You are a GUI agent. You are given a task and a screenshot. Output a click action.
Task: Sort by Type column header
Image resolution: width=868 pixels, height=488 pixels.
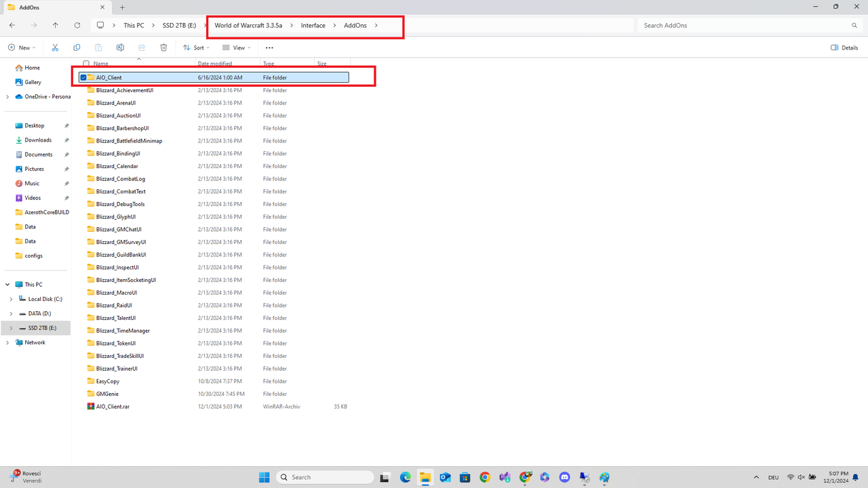pos(269,63)
